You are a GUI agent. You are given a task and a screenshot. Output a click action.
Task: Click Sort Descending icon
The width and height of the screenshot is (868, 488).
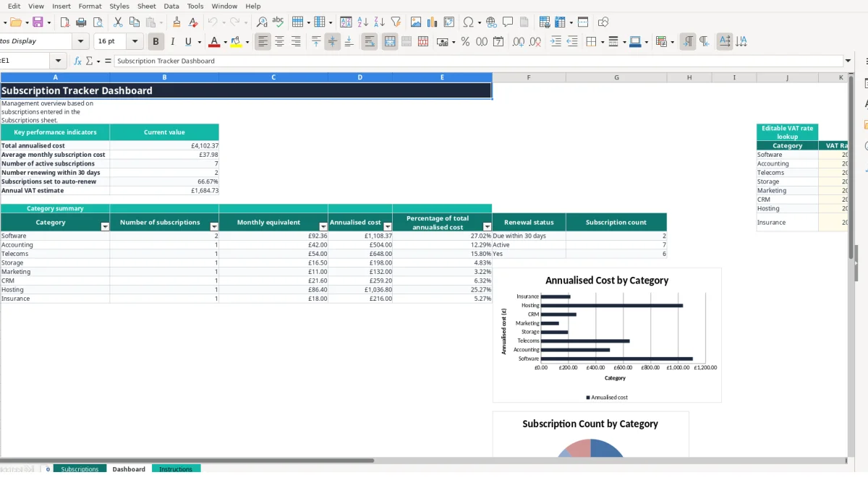click(x=379, y=22)
